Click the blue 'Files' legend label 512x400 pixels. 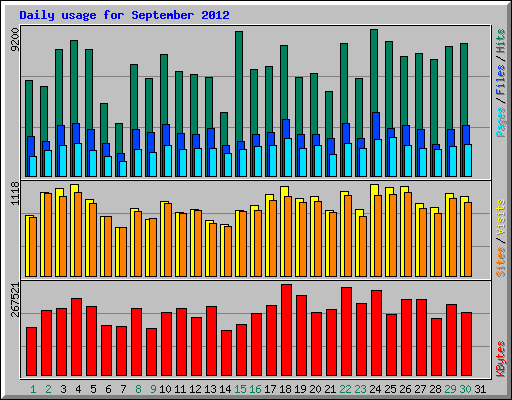(501, 80)
